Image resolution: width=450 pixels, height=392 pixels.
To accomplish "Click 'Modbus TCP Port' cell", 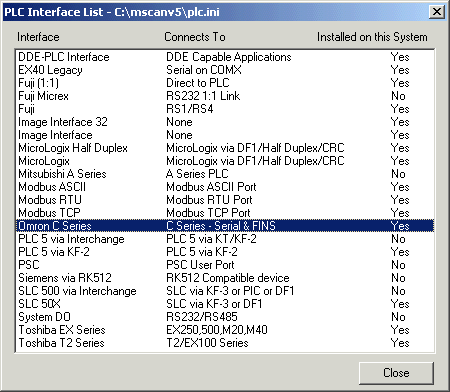I will [x=208, y=213].
